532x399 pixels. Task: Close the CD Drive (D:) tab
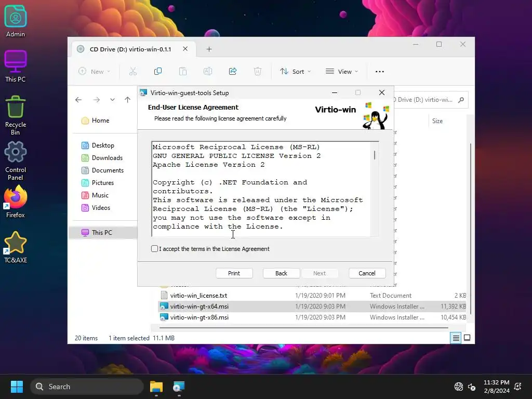[x=185, y=49]
